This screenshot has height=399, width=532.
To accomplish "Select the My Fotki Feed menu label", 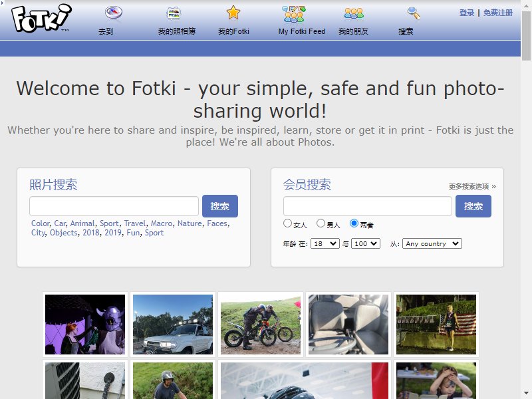I will click(x=302, y=31).
